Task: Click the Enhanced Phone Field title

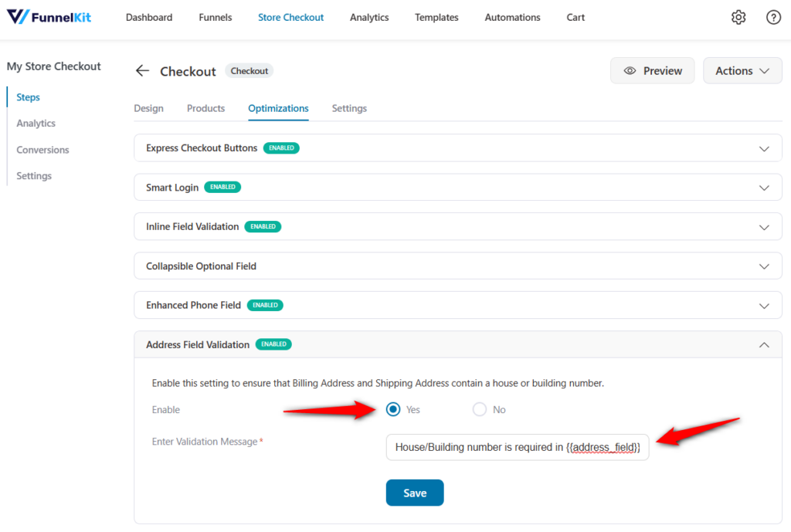Action: tap(193, 305)
